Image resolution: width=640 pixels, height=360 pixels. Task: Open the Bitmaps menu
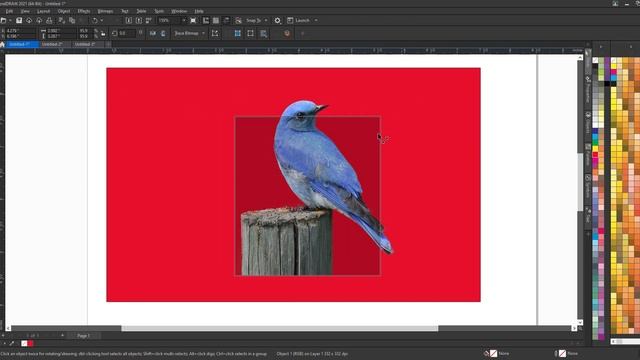(105, 11)
